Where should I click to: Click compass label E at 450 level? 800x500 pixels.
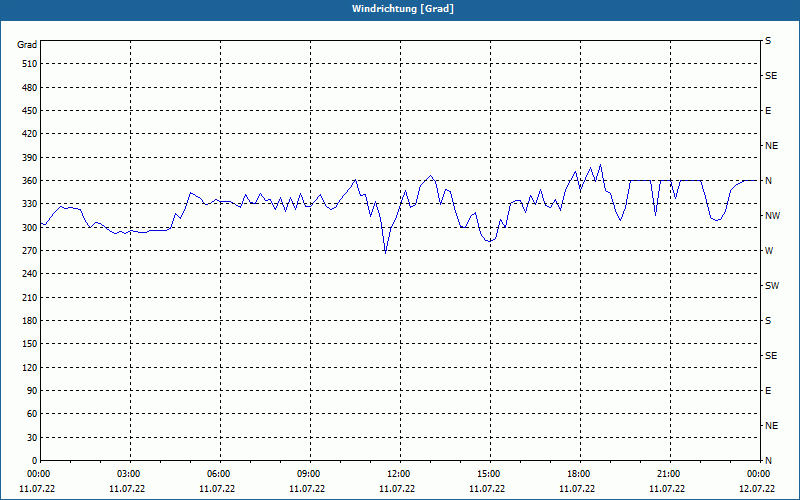click(768, 111)
